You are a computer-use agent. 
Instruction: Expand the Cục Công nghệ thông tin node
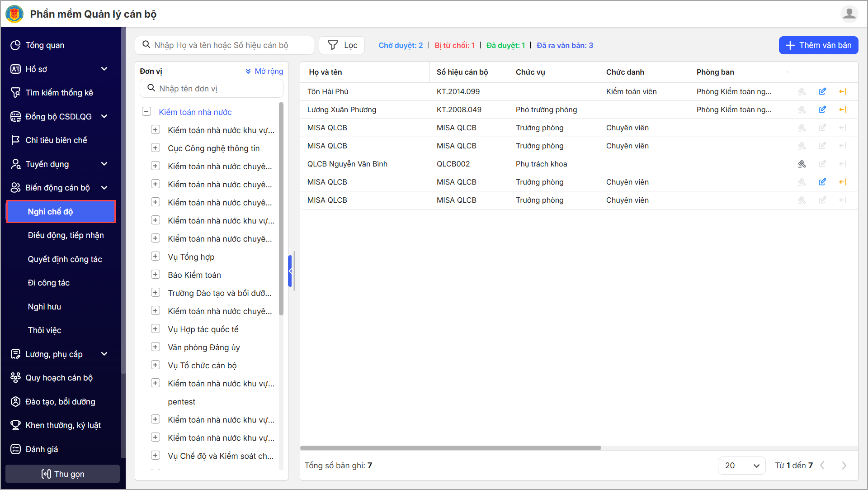[156, 148]
